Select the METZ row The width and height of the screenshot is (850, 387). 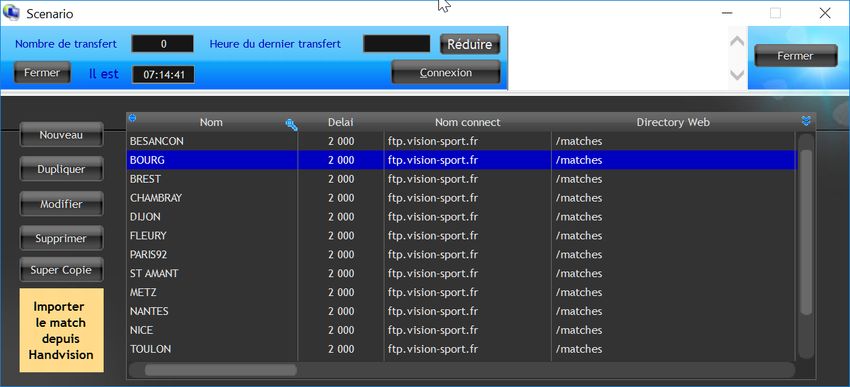tap(461, 293)
